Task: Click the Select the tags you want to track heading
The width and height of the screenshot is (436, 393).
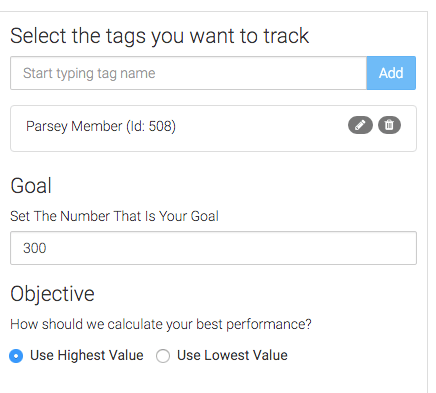Action: 160,36
